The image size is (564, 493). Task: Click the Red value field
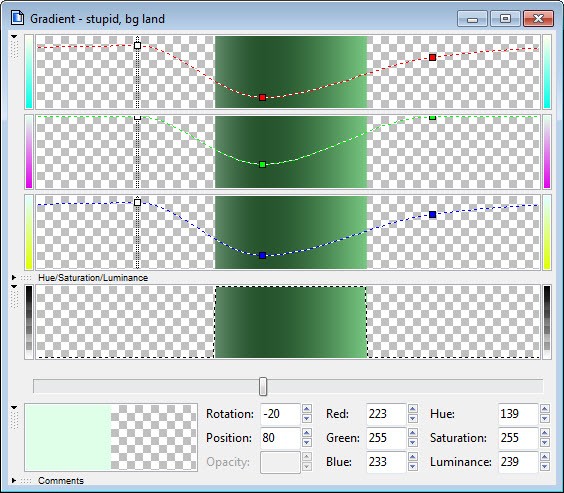click(x=386, y=414)
